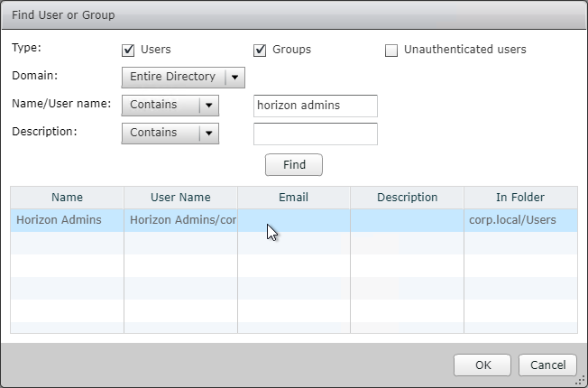Open the Description Contains dropdown
Viewport: 588px width, 388px height.
click(x=170, y=134)
